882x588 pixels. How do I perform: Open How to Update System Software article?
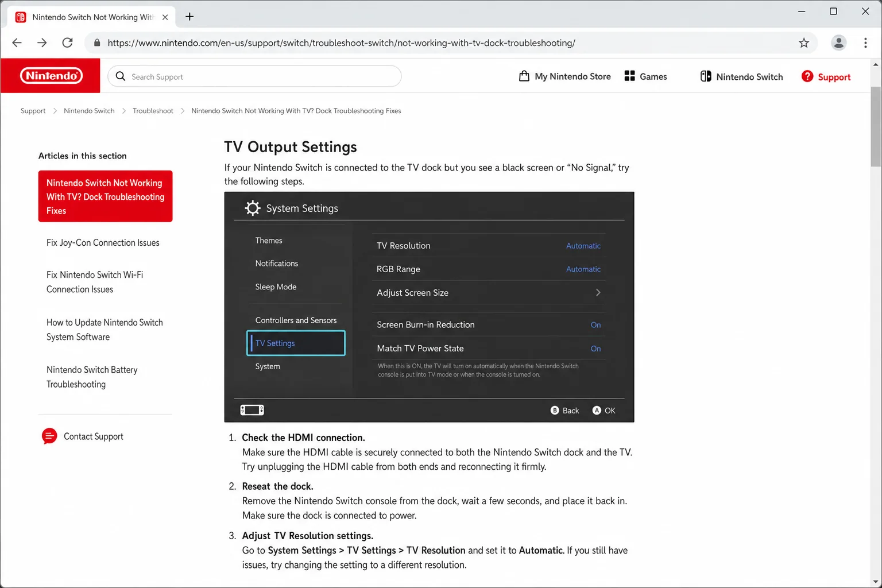coord(105,330)
